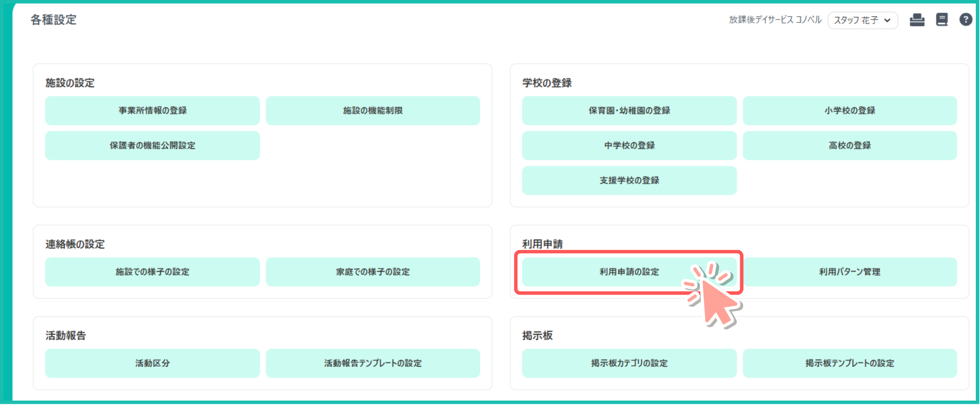Screen dimensions: 980x405
Task: Open 事業所情報の登録 settings
Action: [x=152, y=111]
